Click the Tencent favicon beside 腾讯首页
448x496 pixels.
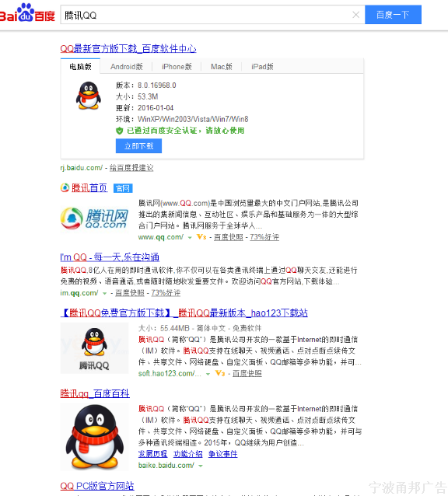(65, 188)
